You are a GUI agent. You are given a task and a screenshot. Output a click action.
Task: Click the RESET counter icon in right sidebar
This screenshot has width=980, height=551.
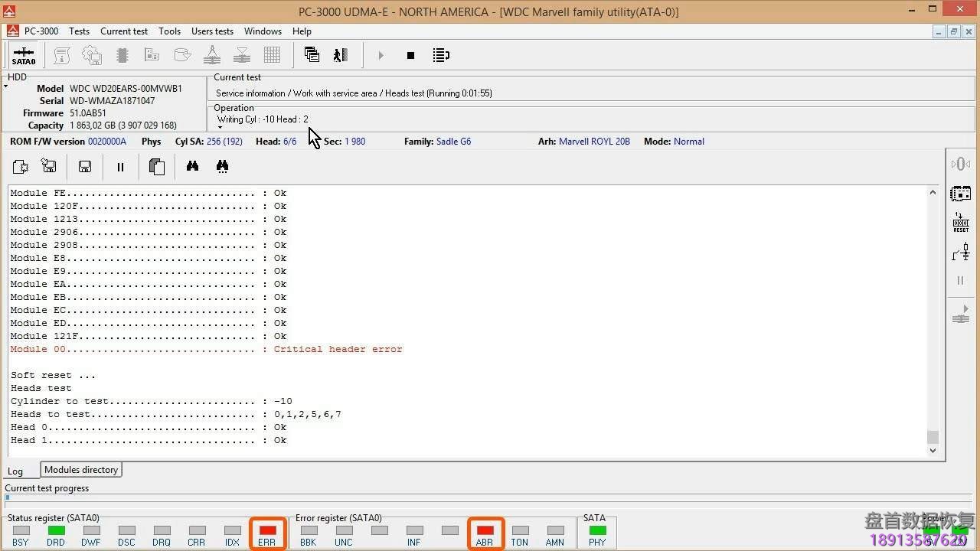pyautogui.click(x=960, y=223)
